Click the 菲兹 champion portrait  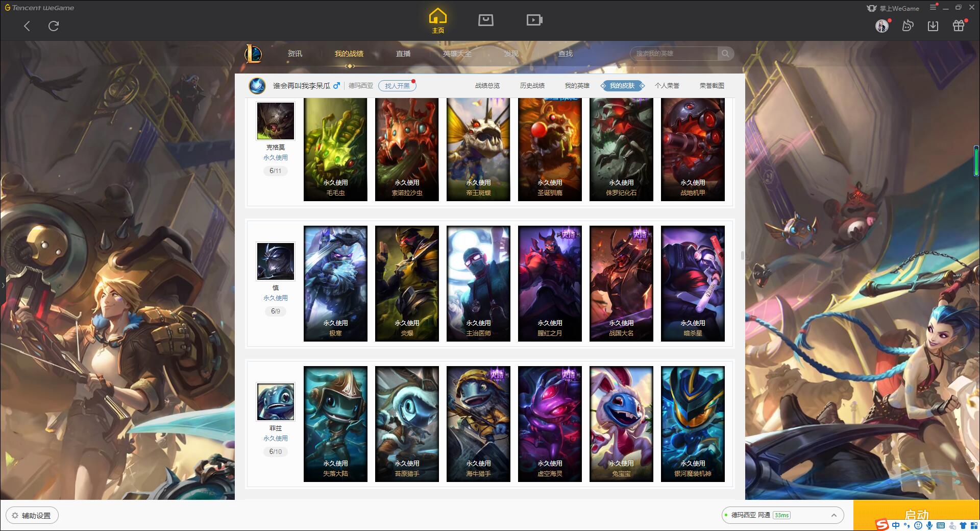[x=276, y=402]
